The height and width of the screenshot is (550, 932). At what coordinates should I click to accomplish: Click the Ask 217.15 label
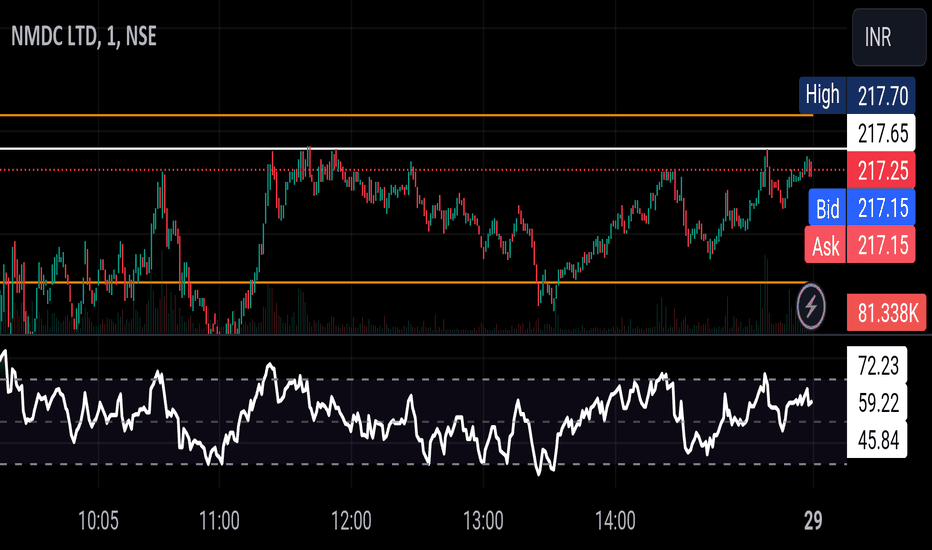pyautogui.click(x=860, y=245)
